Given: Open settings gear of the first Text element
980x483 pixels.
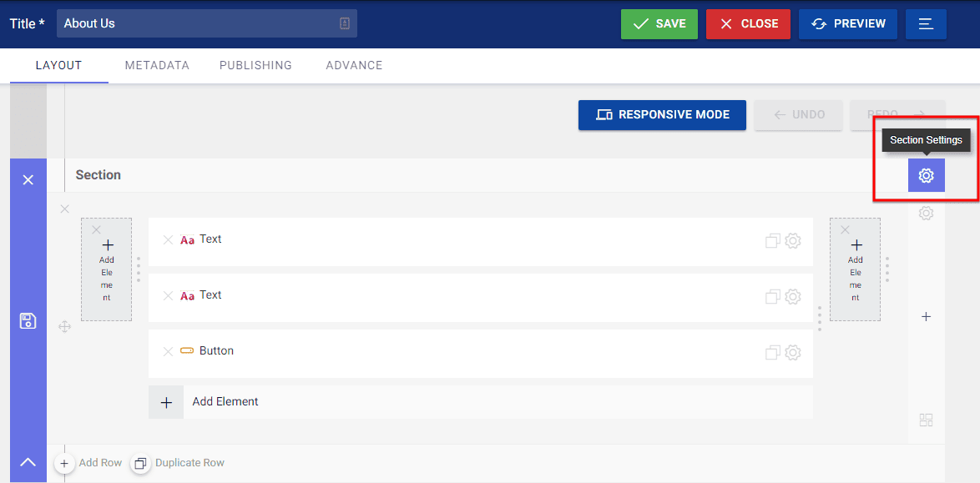Looking at the screenshot, I should coord(793,241).
